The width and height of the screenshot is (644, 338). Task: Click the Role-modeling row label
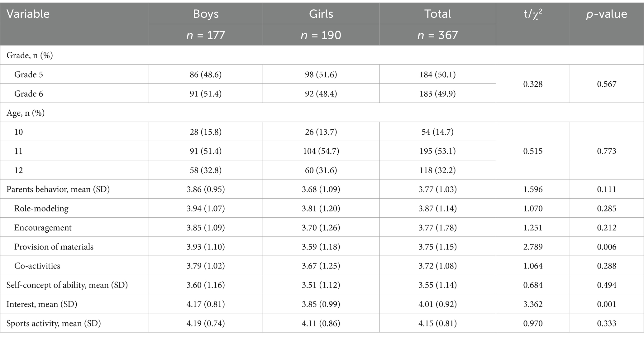[41, 209]
